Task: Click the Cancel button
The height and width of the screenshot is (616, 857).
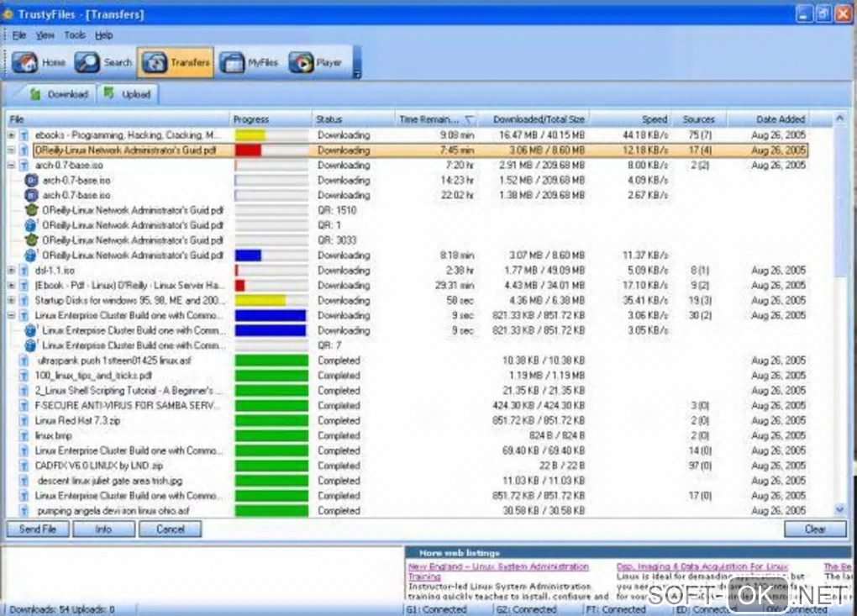Action: (x=170, y=529)
